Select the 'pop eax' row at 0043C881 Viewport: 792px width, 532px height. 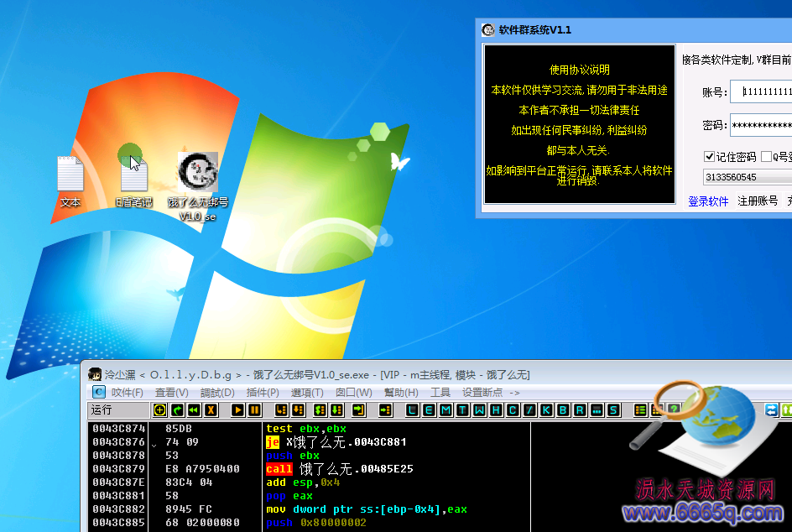pyautogui.click(x=309, y=496)
